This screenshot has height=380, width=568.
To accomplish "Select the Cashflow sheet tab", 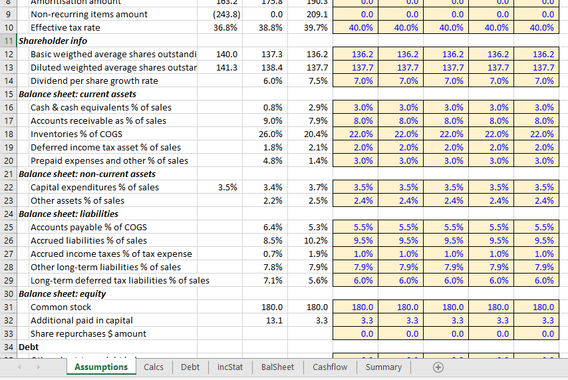I will (x=330, y=367).
